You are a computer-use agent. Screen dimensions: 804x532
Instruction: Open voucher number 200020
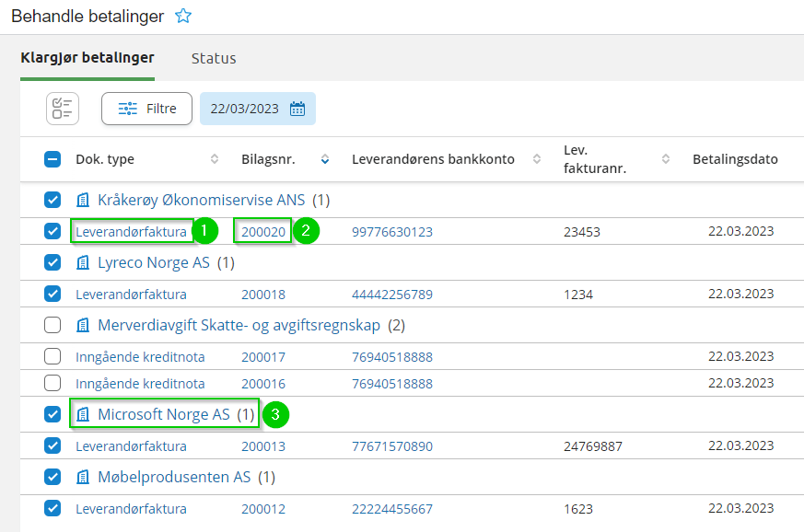263,232
